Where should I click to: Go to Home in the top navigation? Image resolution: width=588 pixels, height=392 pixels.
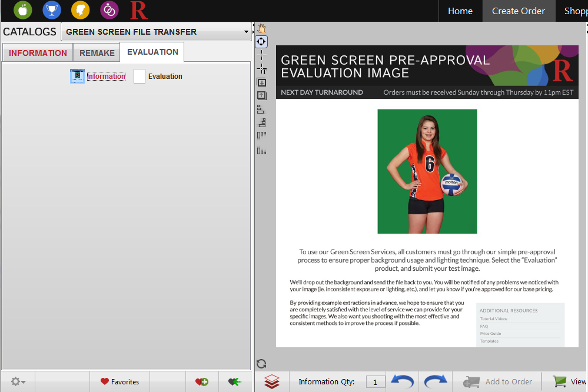[460, 11]
